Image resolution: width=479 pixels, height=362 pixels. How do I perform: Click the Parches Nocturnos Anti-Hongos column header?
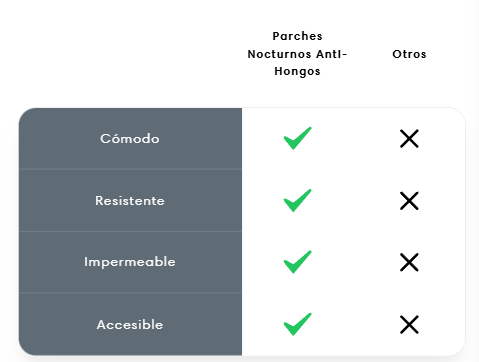pos(297,54)
